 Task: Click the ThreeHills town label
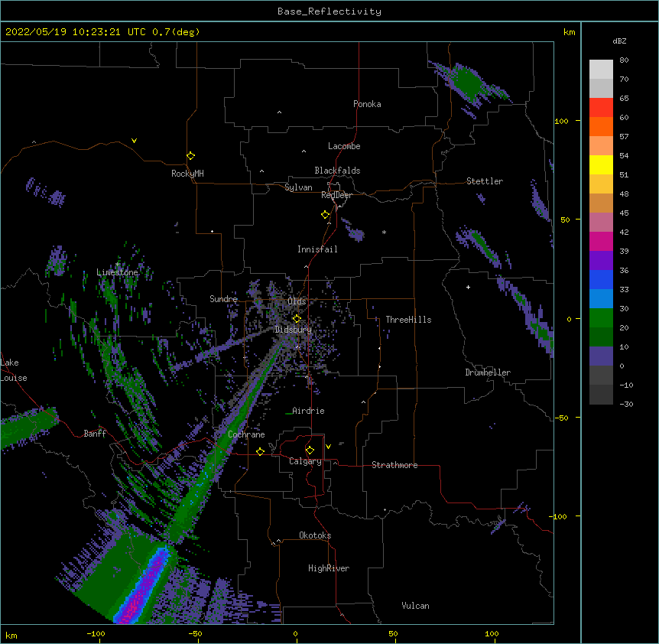coord(408,320)
